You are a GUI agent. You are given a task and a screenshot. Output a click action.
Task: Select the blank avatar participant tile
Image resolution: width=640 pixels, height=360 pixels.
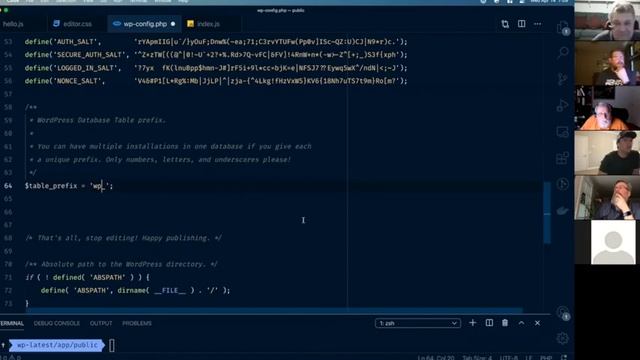(613, 242)
